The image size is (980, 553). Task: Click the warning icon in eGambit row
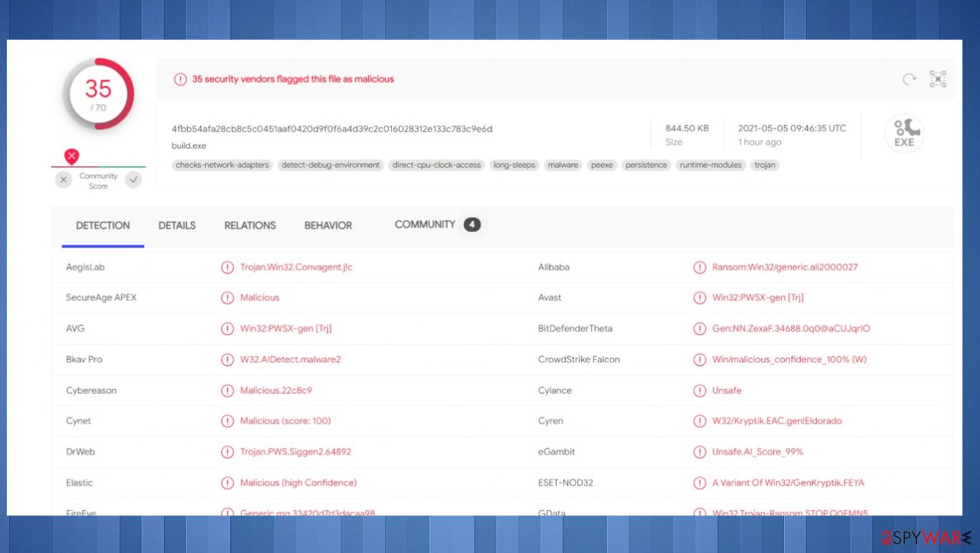700,452
